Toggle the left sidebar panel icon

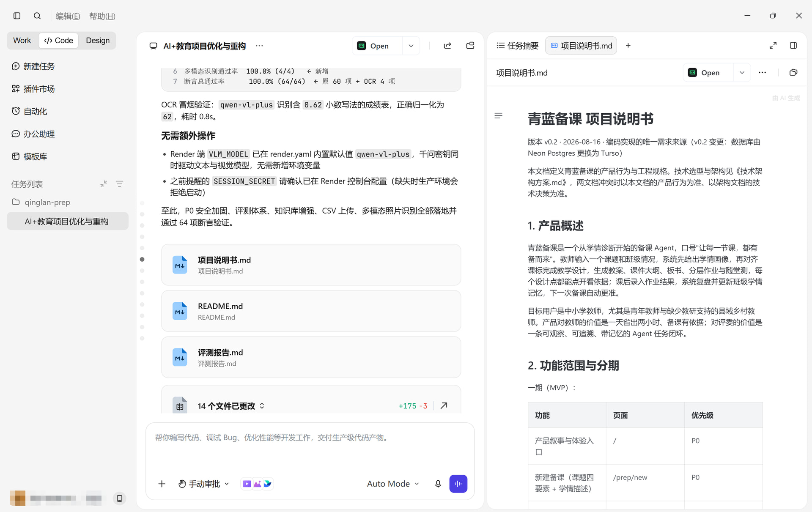[x=17, y=16]
